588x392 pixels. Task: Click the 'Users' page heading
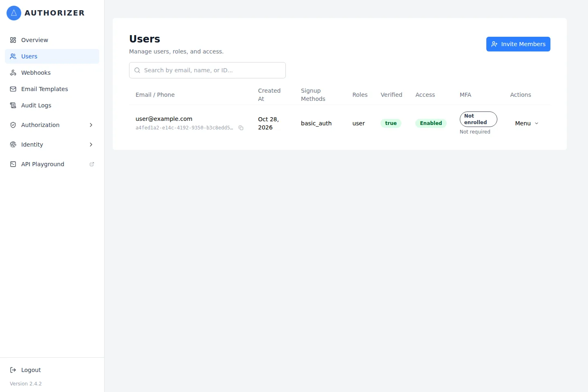tap(145, 39)
